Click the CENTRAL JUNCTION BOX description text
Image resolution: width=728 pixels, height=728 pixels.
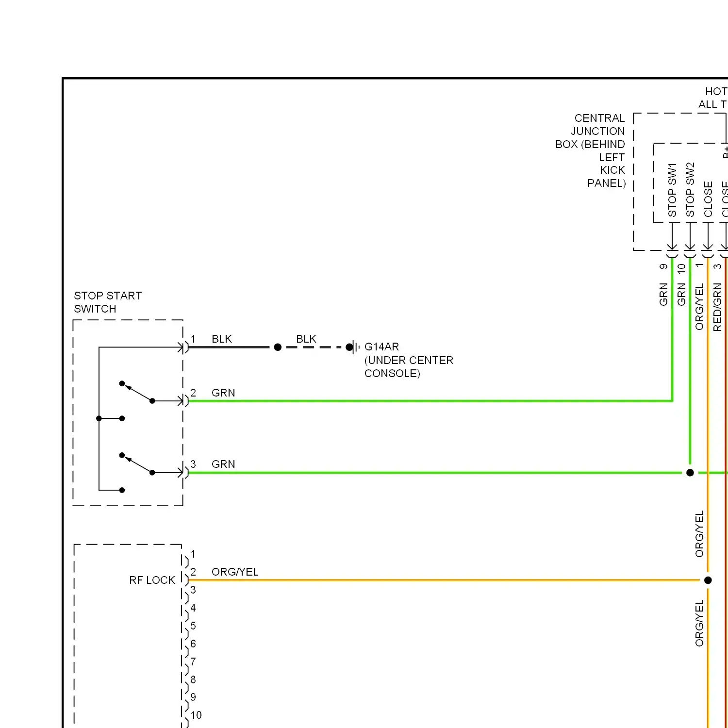click(x=591, y=150)
